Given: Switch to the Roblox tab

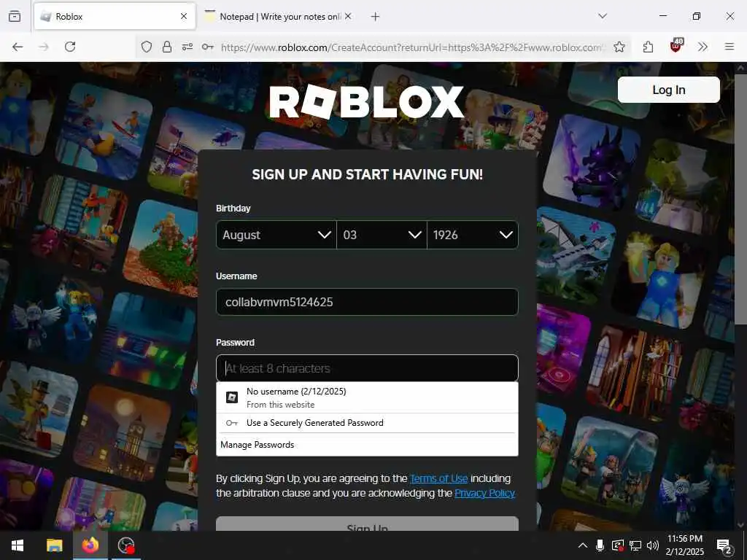Looking at the screenshot, I should tap(115, 17).
